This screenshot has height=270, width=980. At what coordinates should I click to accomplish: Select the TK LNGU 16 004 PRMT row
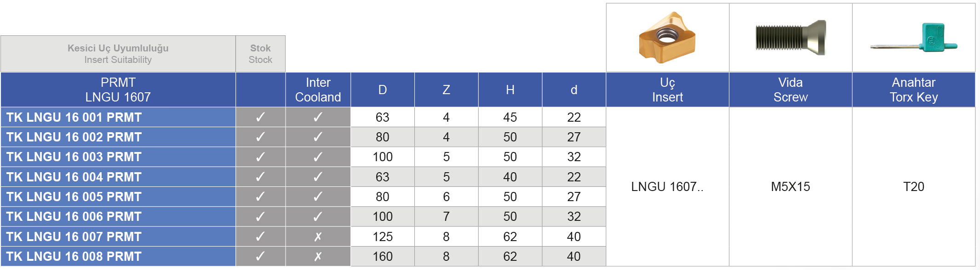(74, 177)
